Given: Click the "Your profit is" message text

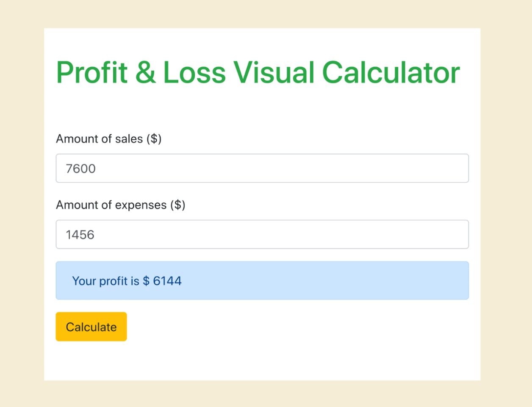Looking at the screenshot, I should click(105, 281).
